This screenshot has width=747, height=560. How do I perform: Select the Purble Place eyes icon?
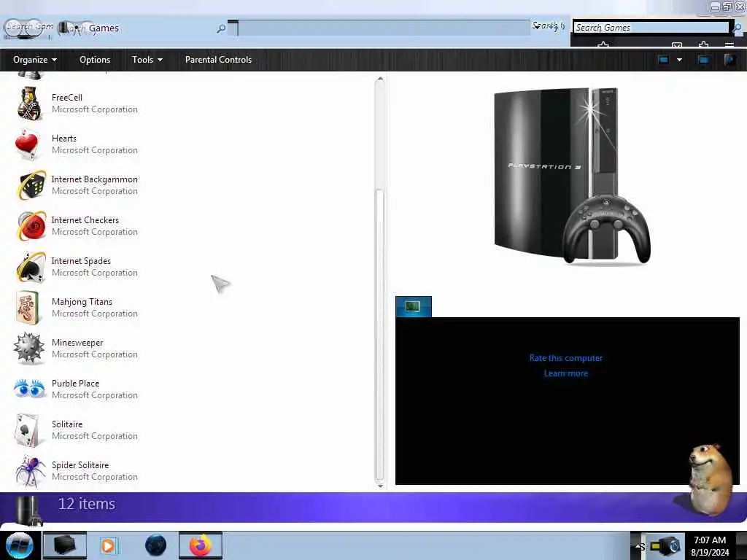[x=29, y=389]
